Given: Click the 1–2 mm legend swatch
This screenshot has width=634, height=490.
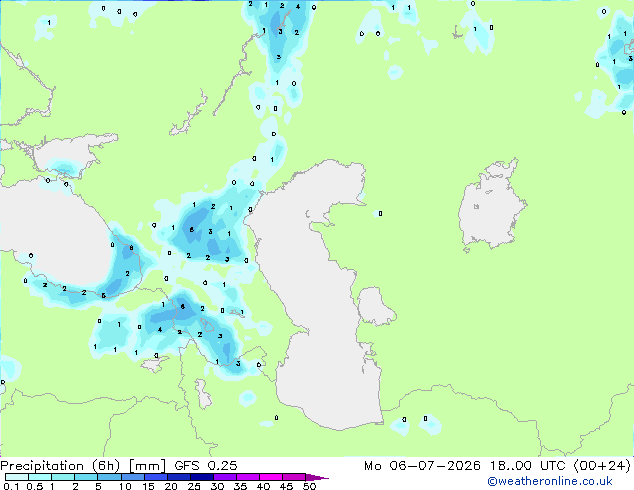Looking at the screenshot, I should [63, 477].
